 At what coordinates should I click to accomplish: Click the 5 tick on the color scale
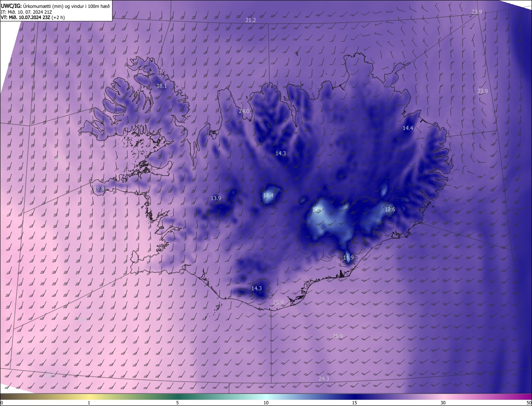click(x=177, y=403)
